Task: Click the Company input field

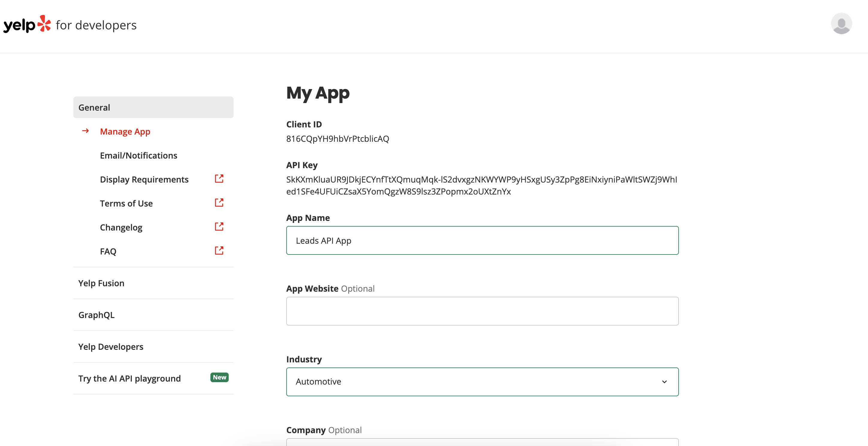Action: (482, 442)
